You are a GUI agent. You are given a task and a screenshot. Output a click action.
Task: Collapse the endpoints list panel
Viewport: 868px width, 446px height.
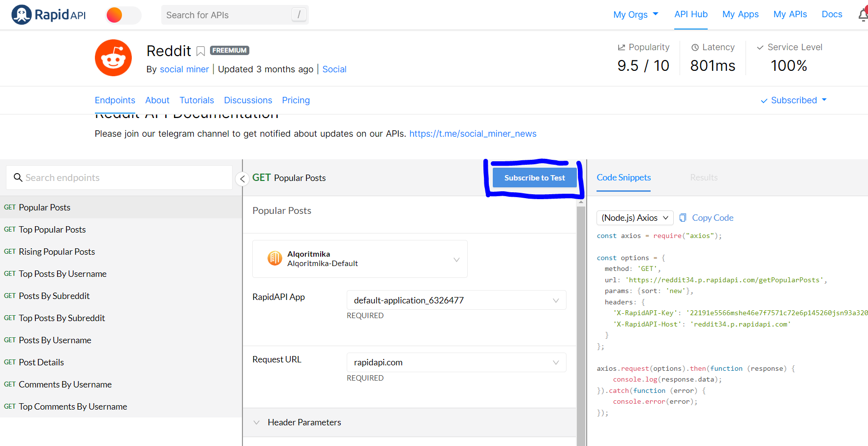pos(242,179)
